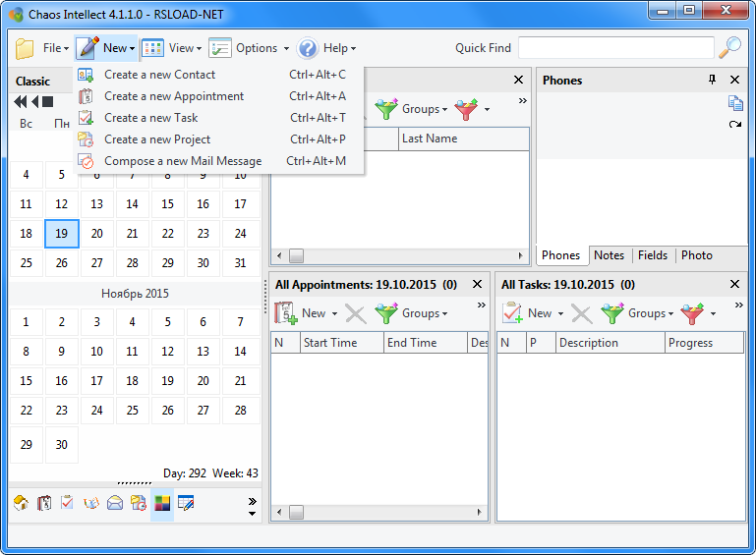Click calendar-with-pencil icon in bottom bar
The width and height of the screenshot is (756, 555).
click(186, 503)
